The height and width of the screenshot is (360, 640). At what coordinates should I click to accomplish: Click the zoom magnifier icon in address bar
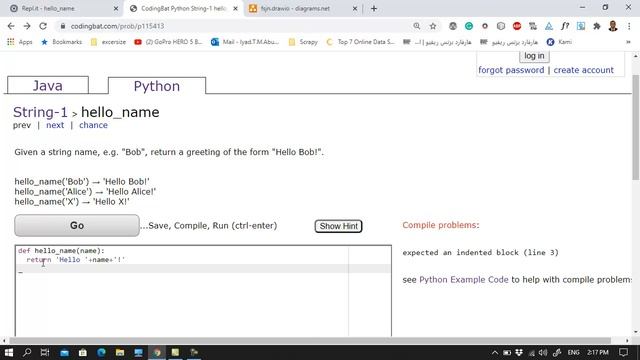pyautogui.click(x=416, y=26)
